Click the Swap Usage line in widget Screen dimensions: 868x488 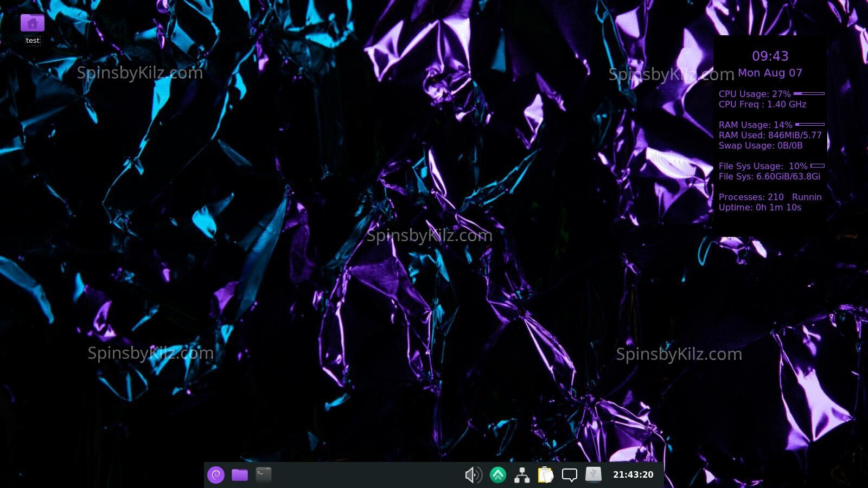pos(760,146)
